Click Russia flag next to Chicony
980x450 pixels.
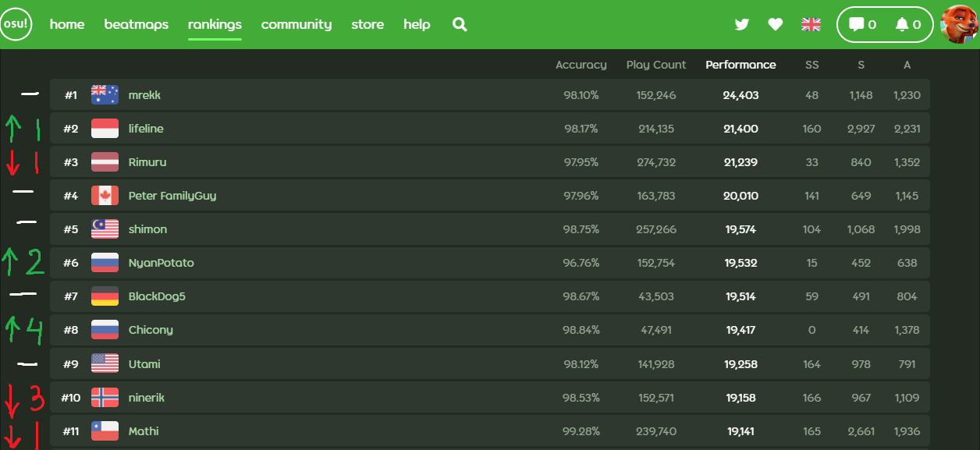click(105, 330)
